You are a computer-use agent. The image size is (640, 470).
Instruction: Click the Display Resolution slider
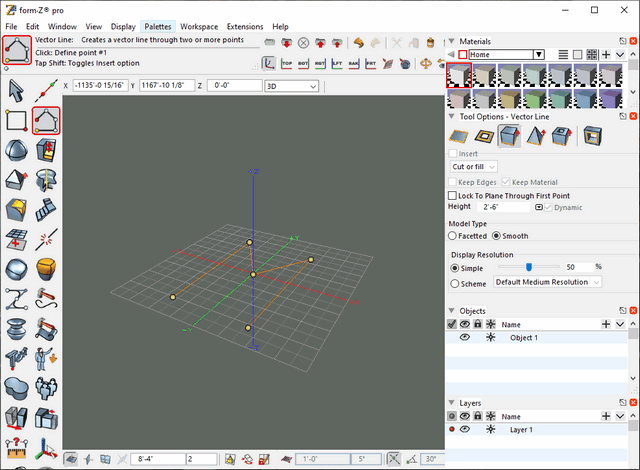tap(528, 268)
